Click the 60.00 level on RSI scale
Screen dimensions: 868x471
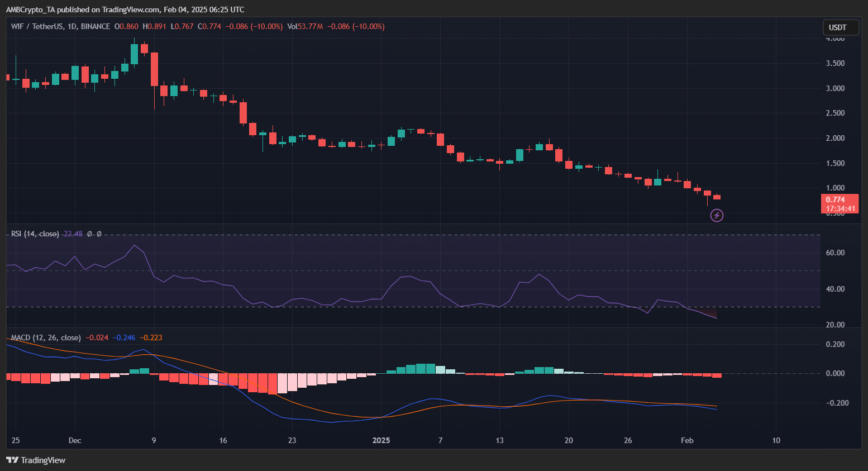point(835,253)
